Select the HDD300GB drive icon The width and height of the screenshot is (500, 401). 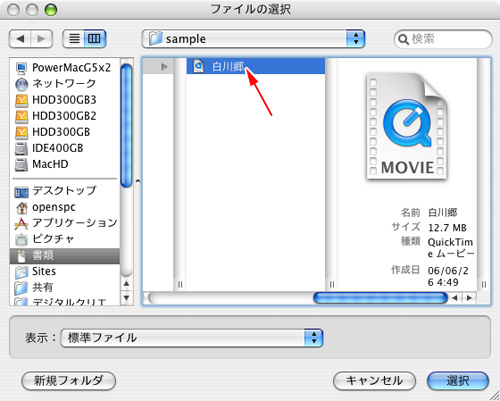pyautogui.click(x=21, y=132)
